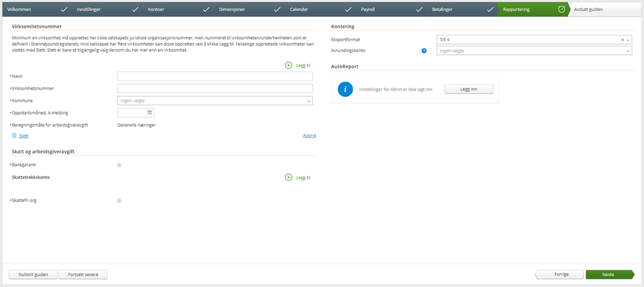Expand the Kommune dropdown
The width and height of the screenshot is (644, 287).
tap(308, 101)
